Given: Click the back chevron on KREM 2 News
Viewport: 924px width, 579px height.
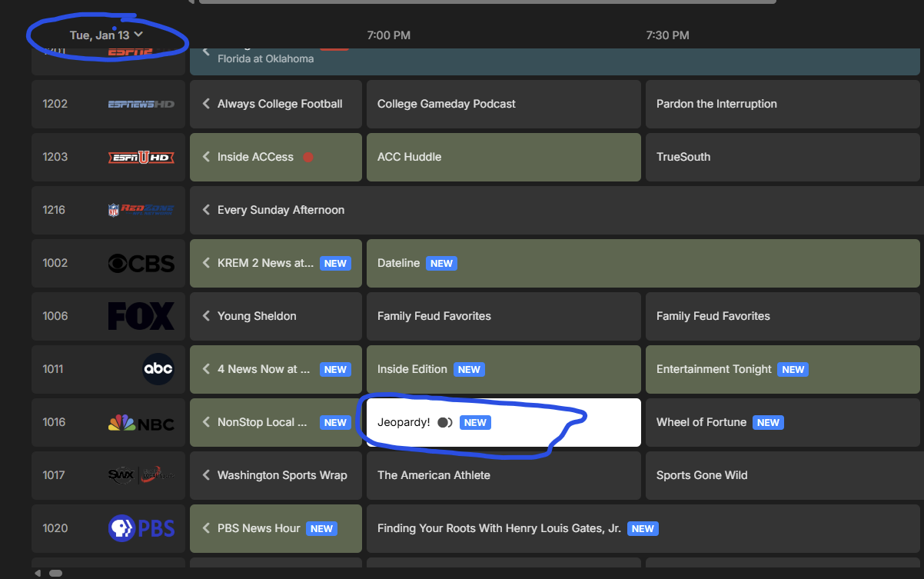Looking at the screenshot, I should point(206,263).
